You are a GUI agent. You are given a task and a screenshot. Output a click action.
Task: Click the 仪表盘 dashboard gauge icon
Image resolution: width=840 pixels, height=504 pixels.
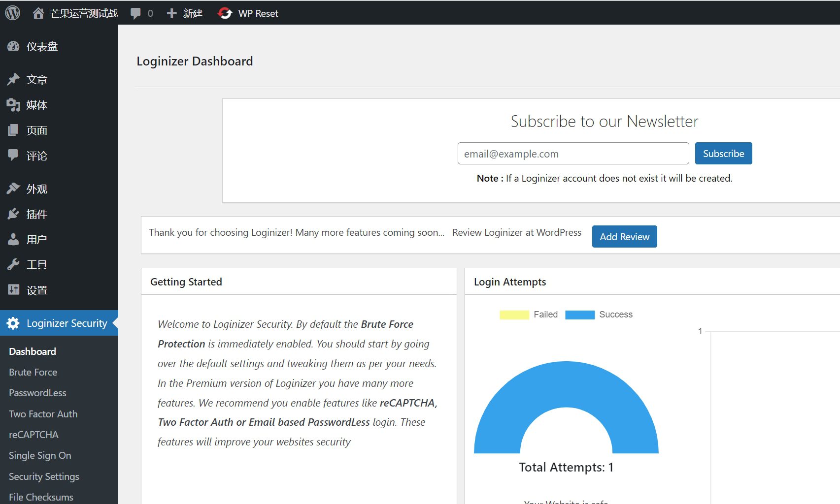[x=13, y=46]
